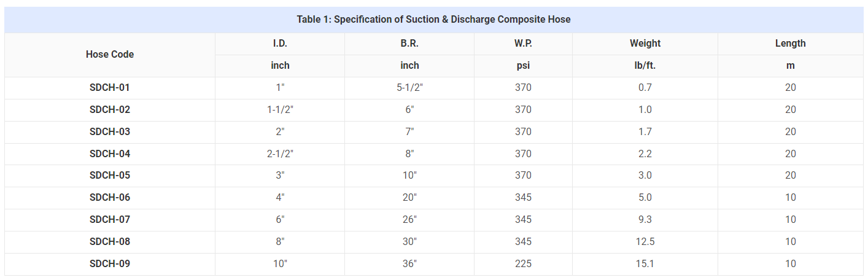
Task: Click the I.D. column header
Action: pyautogui.click(x=280, y=43)
